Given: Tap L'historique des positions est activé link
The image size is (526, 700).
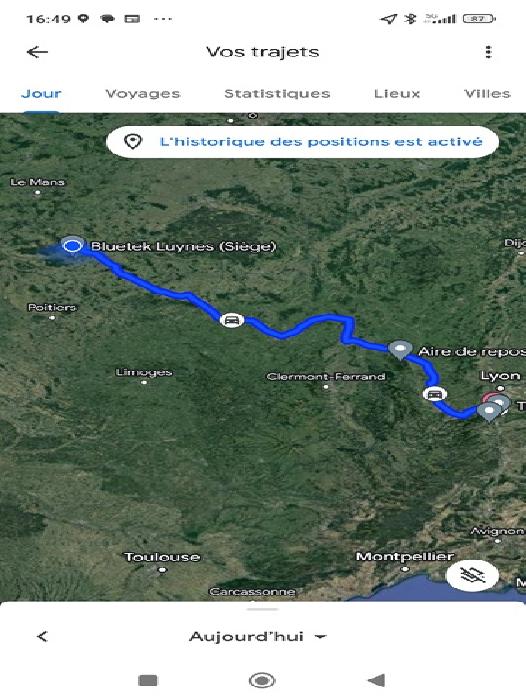Looking at the screenshot, I should (x=321, y=142).
